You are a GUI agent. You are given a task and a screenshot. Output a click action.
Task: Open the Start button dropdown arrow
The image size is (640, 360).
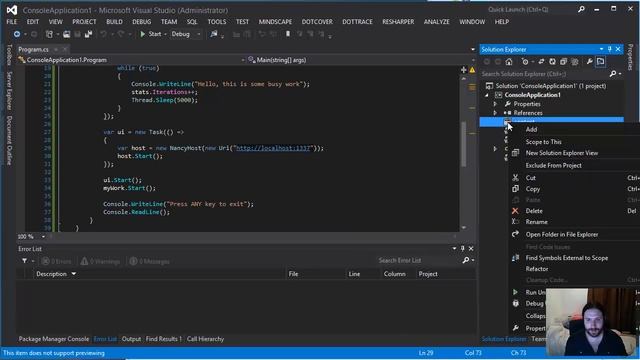165,34
